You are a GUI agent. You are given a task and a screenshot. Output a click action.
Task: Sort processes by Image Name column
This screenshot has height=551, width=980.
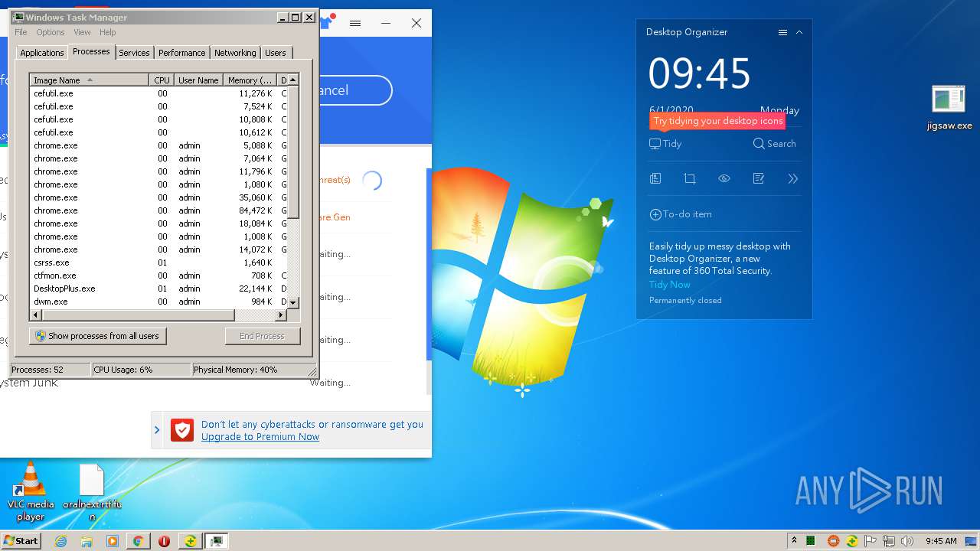[x=89, y=80]
